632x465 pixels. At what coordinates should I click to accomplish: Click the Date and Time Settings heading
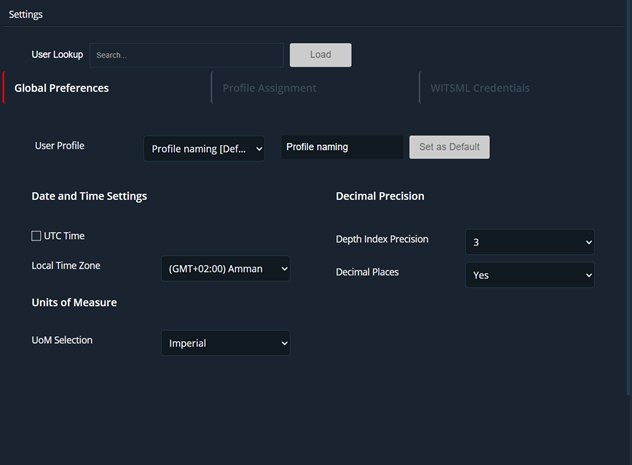[89, 196]
